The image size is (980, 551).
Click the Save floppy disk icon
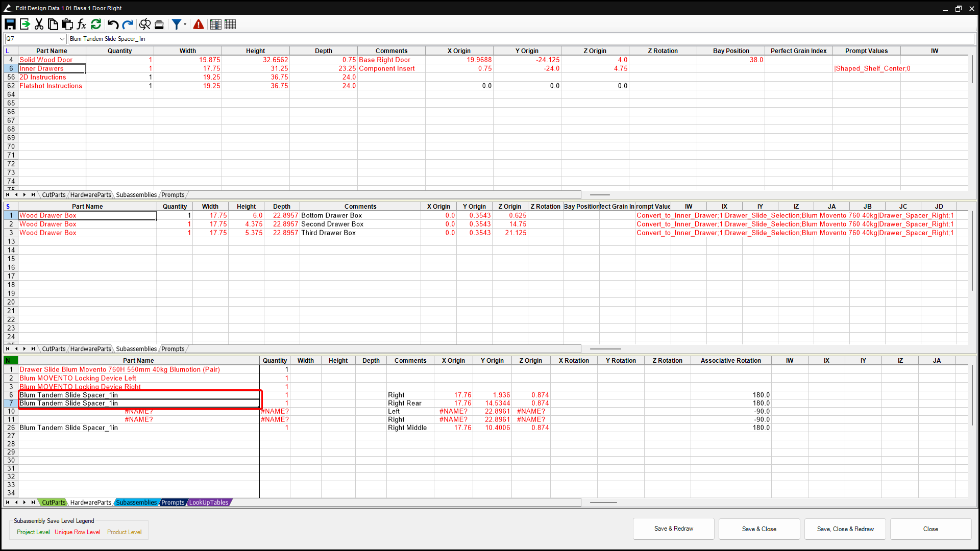[10, 24]
